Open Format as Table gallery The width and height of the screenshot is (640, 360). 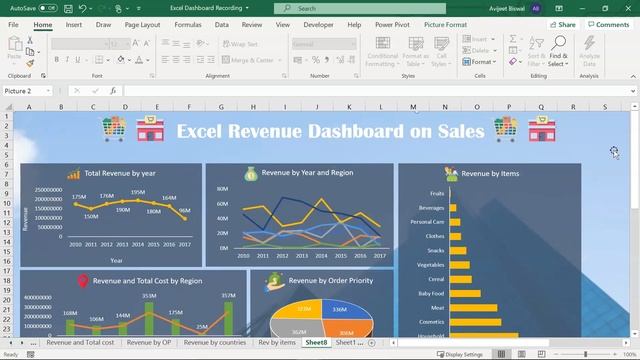pos(416,52)
